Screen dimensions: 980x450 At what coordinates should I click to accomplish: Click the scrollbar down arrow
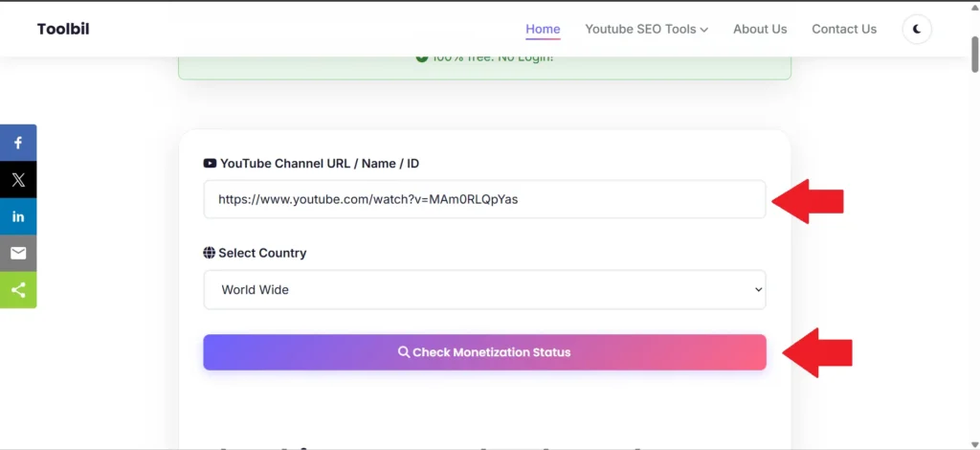point(974,443)
